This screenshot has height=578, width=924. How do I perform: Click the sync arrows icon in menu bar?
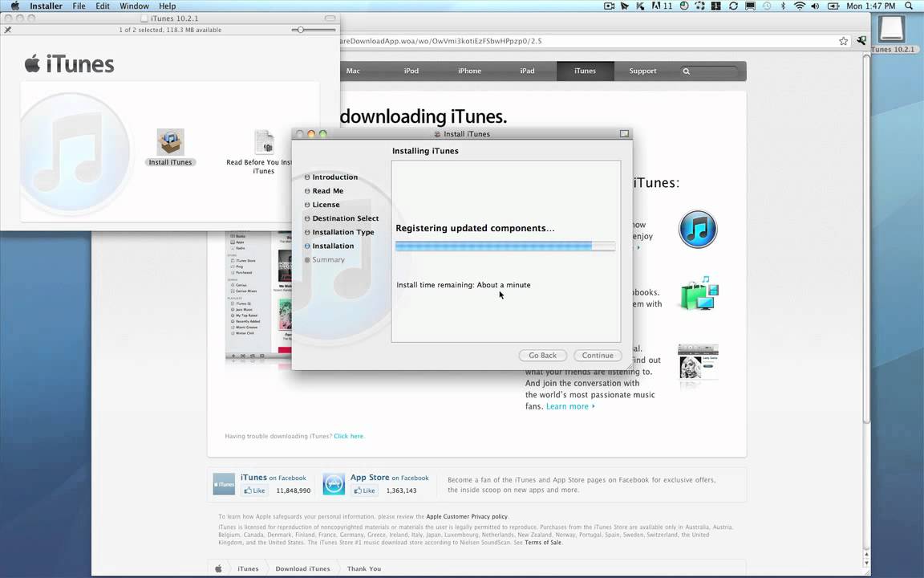click(x=733, y=6)
